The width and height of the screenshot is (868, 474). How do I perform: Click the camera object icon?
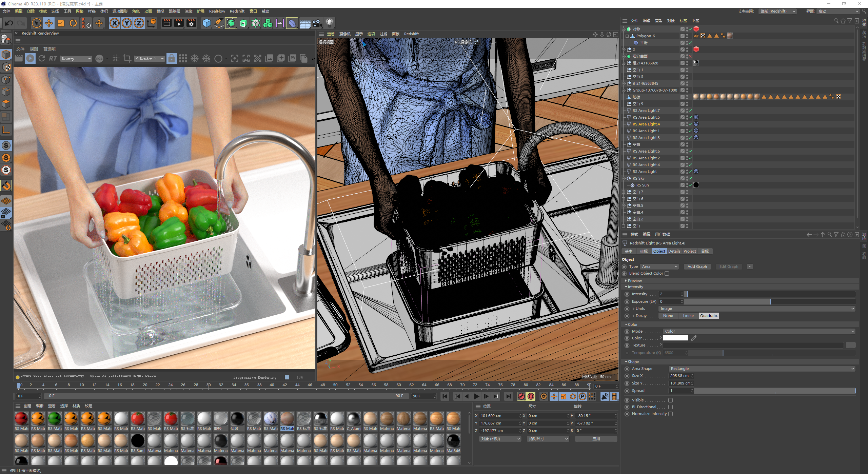pyautogui.click(x=317, y=23)
